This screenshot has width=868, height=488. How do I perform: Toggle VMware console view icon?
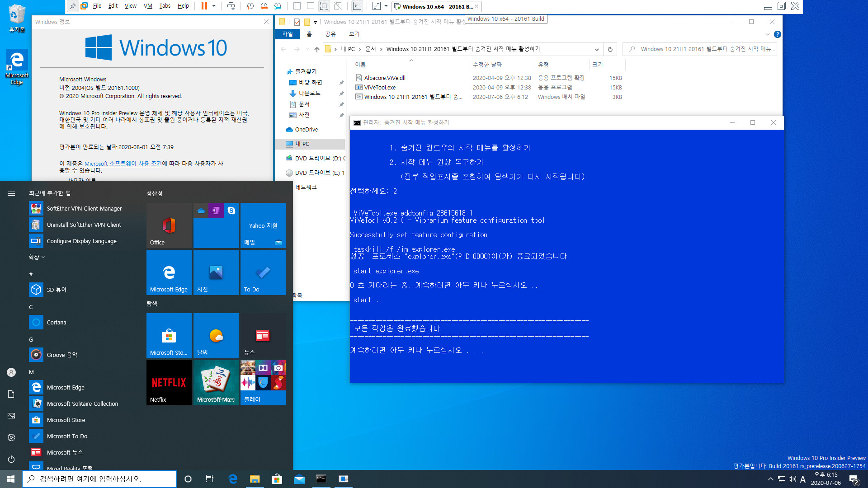coord(357,6)
